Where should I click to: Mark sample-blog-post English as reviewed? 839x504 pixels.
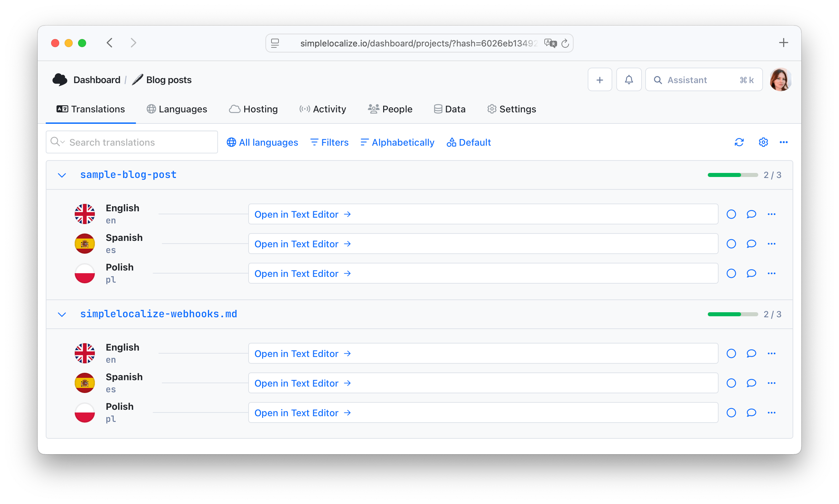731,214
